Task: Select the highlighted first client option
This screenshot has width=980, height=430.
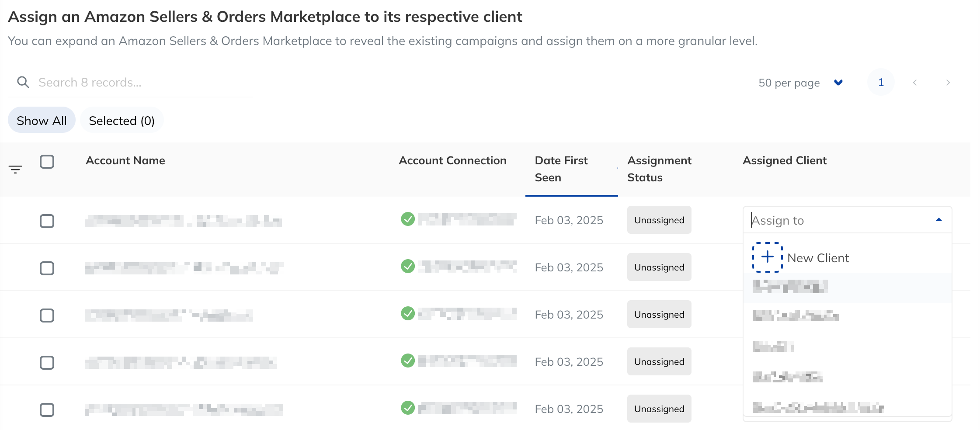Action: click(x=847, y=288)
